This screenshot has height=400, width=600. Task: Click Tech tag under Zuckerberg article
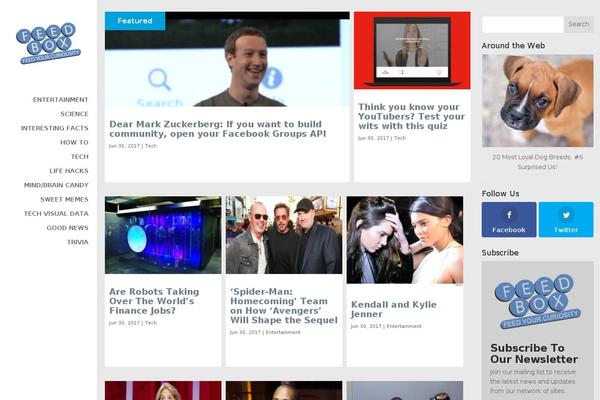151,146
